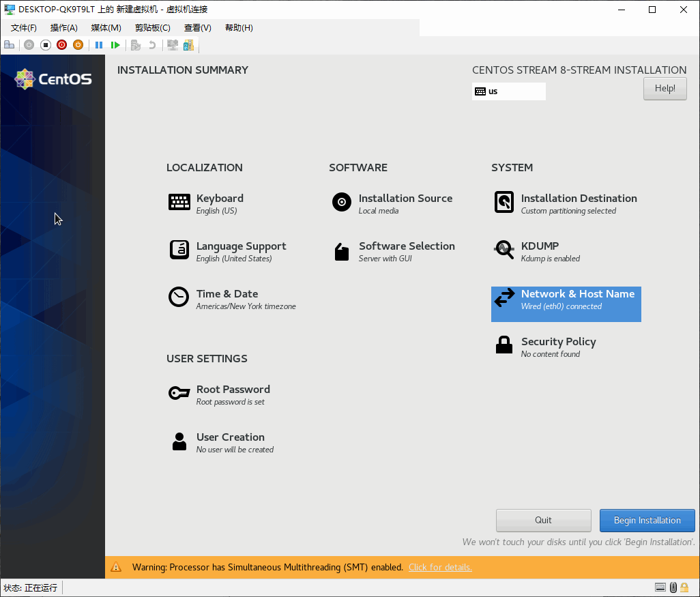Open Language Support via its icon
The image size is (700, 597).
click(179, 250)
